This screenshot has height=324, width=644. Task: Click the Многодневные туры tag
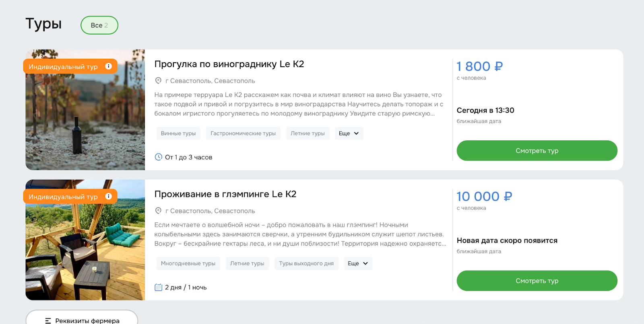(x=188, y=263)
